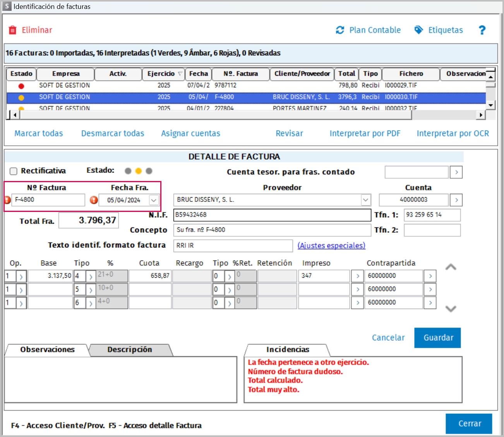Click up chevron beside the tax lines
The width and height of the screenshot is (504, 437).
[451, 267]
